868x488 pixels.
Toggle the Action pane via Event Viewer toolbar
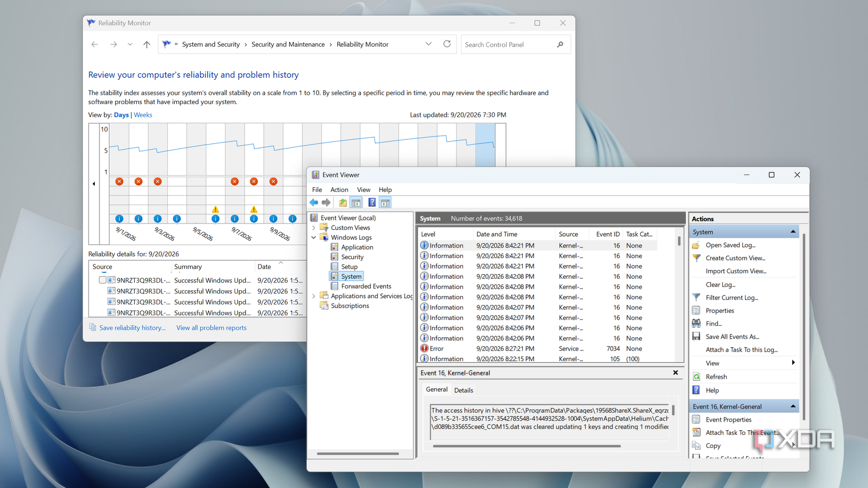coord(385,202)
